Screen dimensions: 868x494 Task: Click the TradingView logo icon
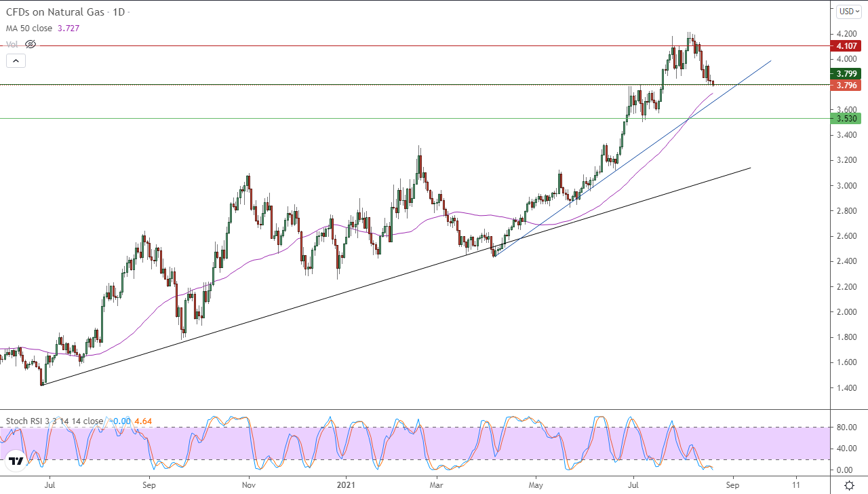(x=17, y=461)
